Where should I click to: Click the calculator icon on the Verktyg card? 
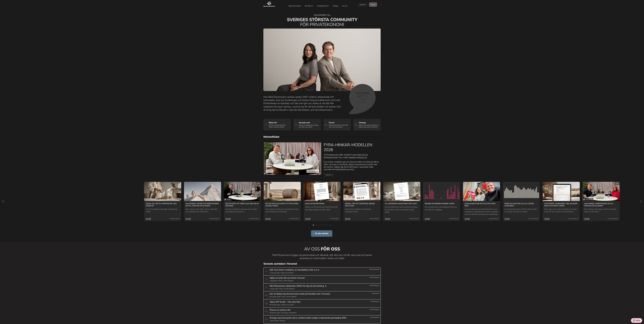click(x=356, y=125)
